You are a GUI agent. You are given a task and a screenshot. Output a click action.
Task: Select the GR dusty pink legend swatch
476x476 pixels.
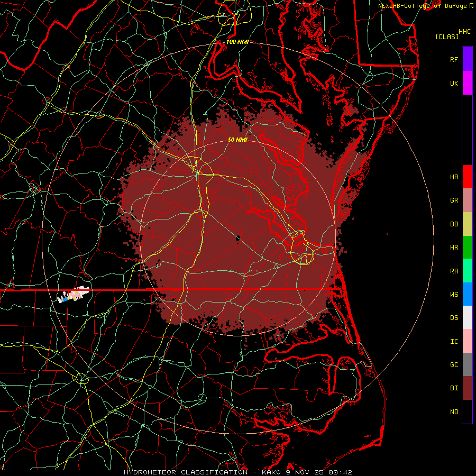(467, 200)
